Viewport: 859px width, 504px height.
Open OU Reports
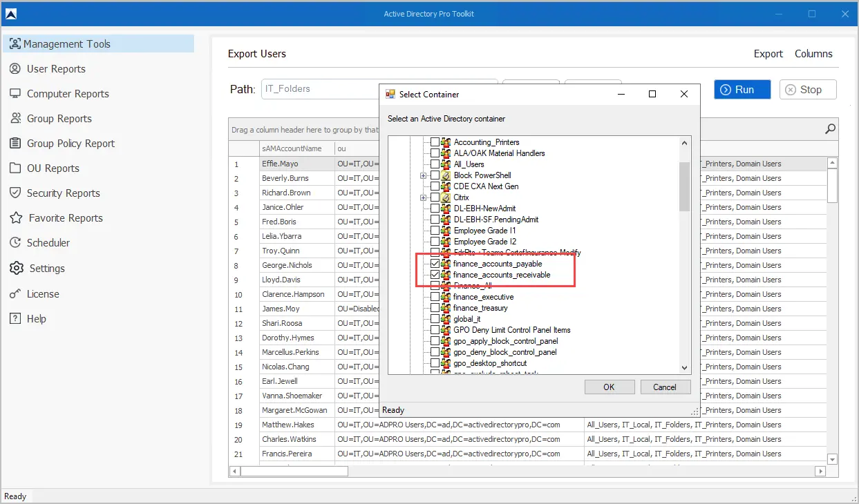[x=44, y=168]
